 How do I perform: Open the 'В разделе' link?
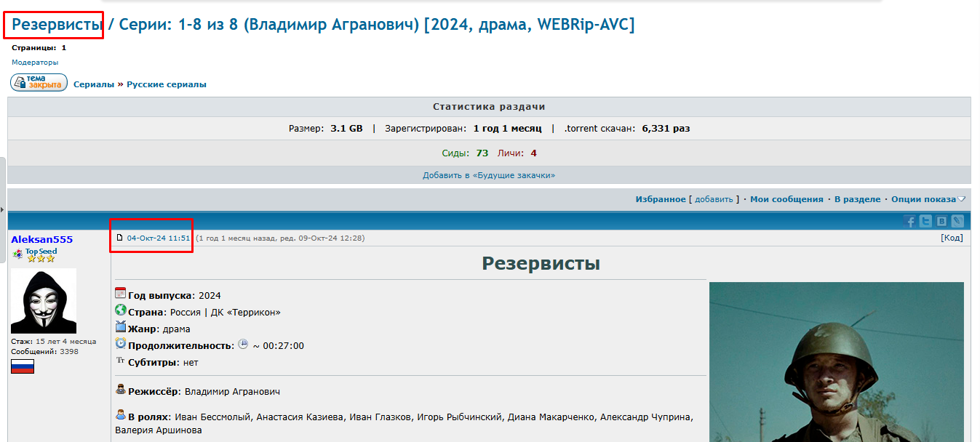(857, 199)
